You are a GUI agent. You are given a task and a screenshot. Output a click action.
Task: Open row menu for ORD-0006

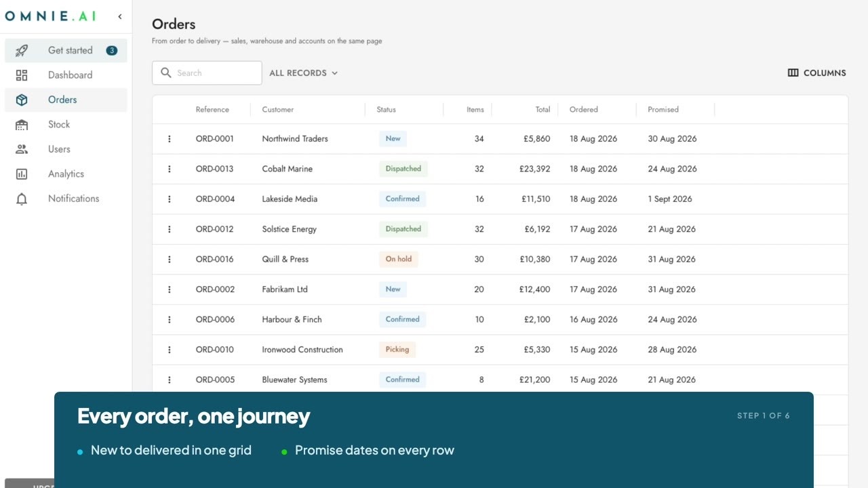tap(170, 320)
